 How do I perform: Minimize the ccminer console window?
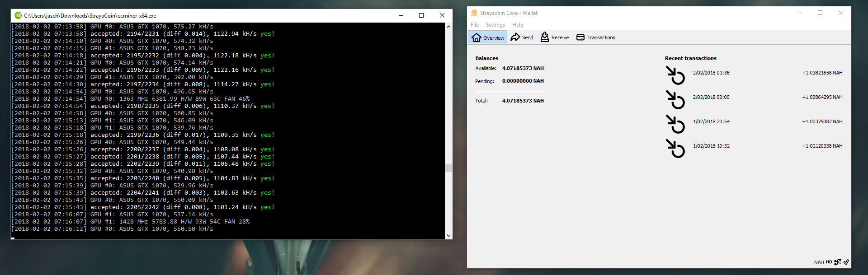[401, 15]
